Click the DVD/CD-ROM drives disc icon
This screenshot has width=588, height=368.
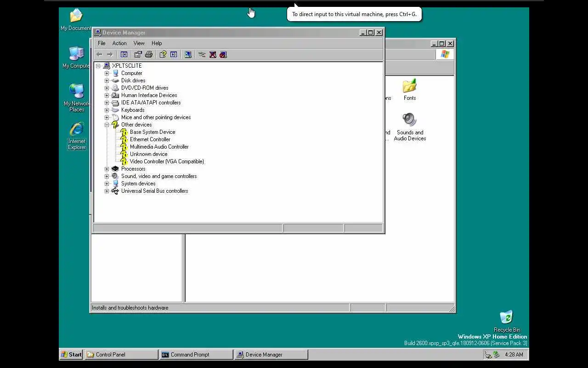click(115, 88)
